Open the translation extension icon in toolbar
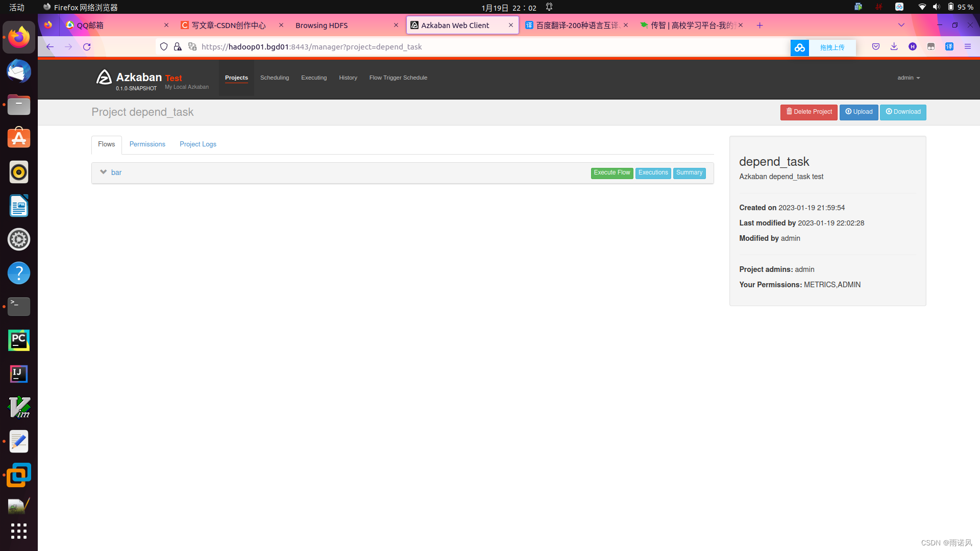The height and width of the screenshot is (551, 980). pyautogui.click(x=949, y=47)
